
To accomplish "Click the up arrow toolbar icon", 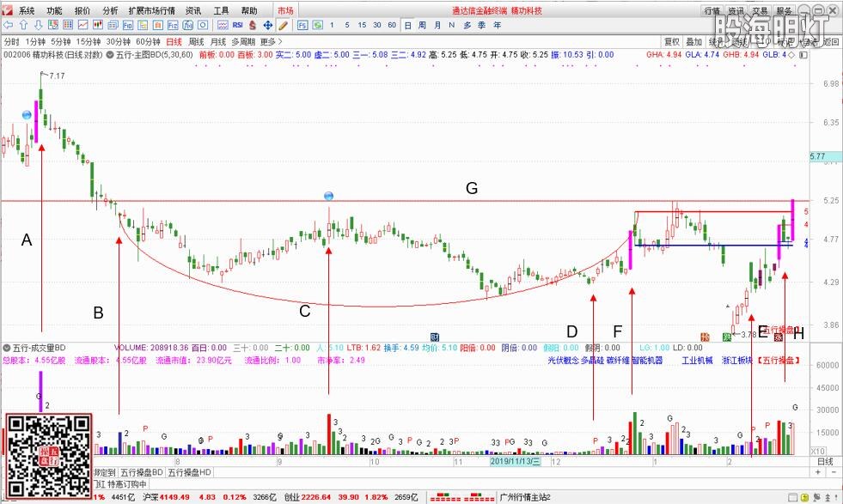I will [23, 25].
